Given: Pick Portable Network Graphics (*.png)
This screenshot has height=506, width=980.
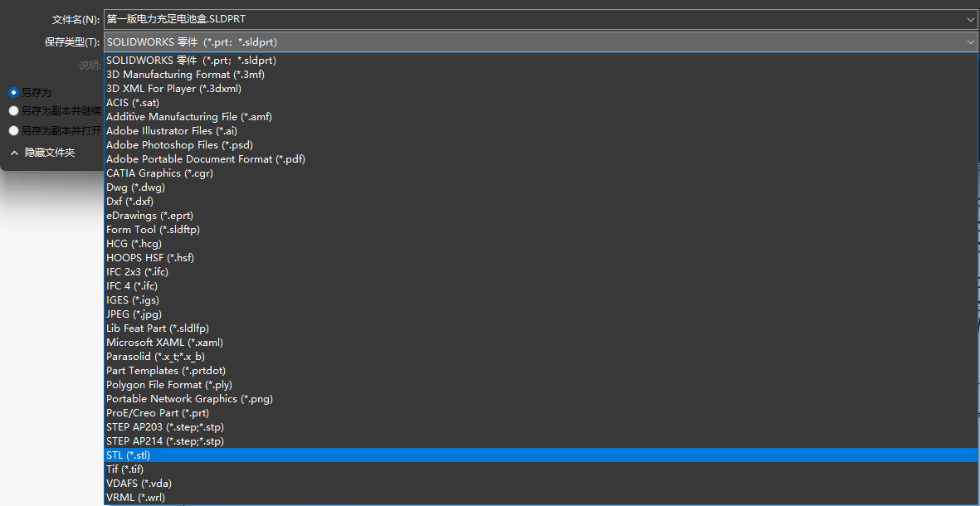Looking at the screenshot, I should point(541,398).
